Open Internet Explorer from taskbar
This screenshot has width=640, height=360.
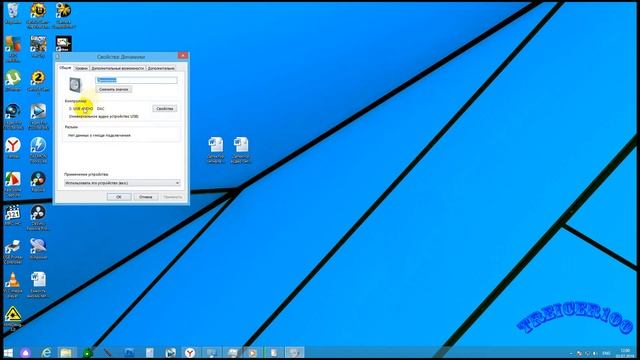pyautogui.click(x=46, y=353)
